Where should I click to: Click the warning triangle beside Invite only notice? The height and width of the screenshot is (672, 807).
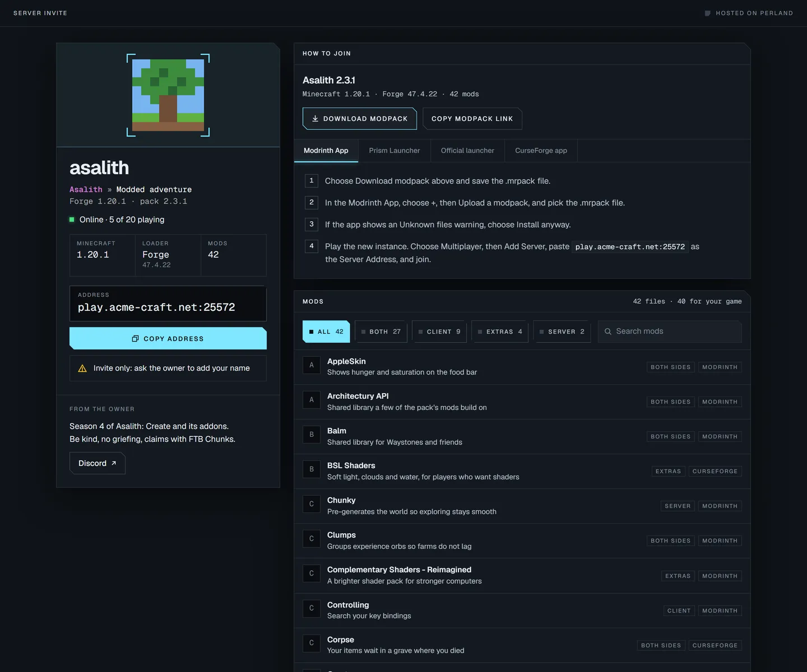pos(82,368)
